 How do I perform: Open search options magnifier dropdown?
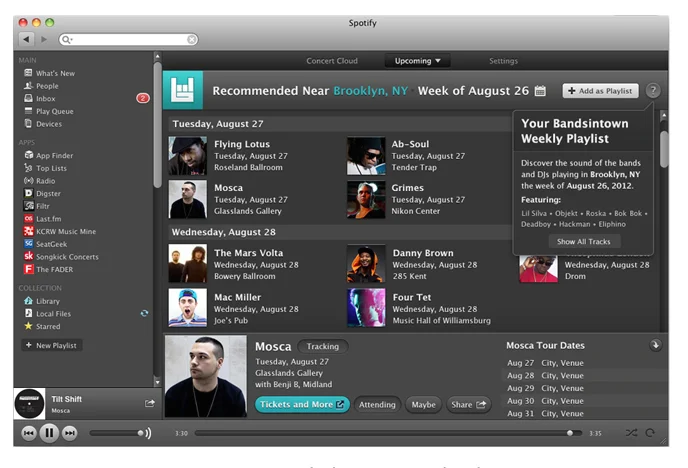pos(67,39)
